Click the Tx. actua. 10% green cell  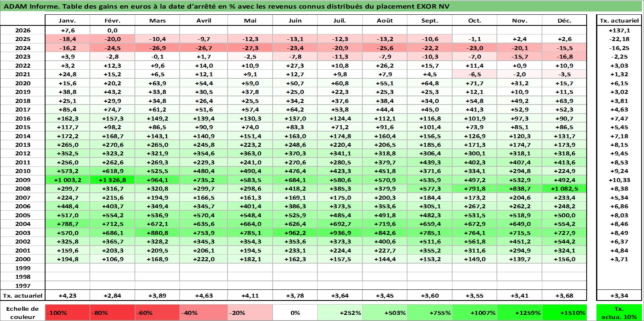619,313
